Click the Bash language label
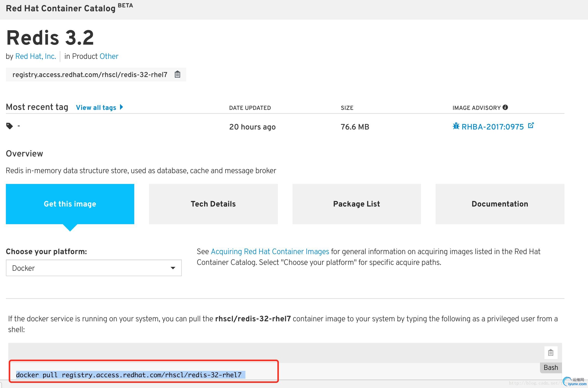This screenshot has width=588, height=388. click(x=551, y=368)
